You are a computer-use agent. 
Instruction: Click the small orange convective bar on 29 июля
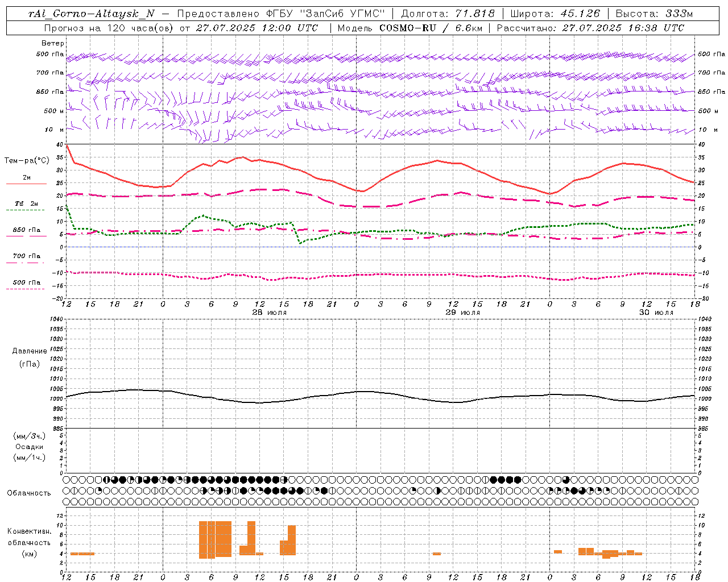(x=437, y=554)
